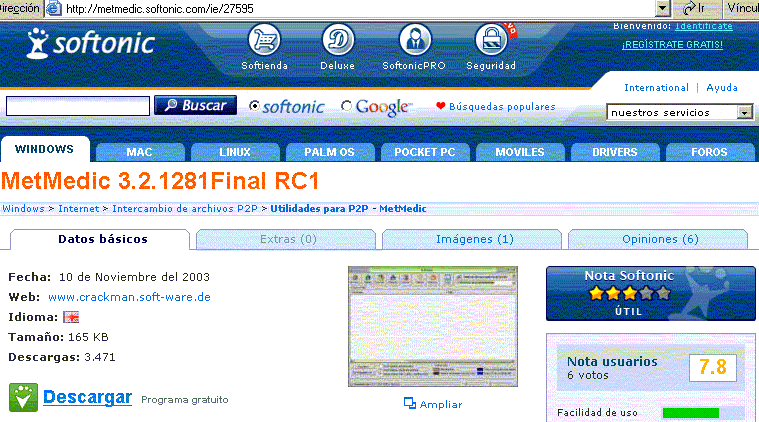
Task: Click into the search text field
Action: tap(78, 106)
